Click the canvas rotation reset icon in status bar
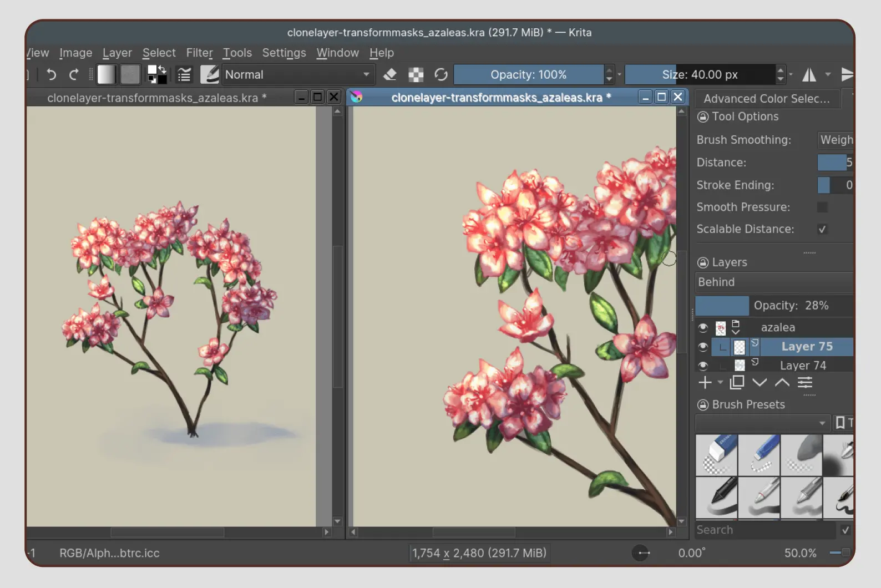Image resolution: width=881 pixels, height=588 pixels. click(x=641, y=553)
